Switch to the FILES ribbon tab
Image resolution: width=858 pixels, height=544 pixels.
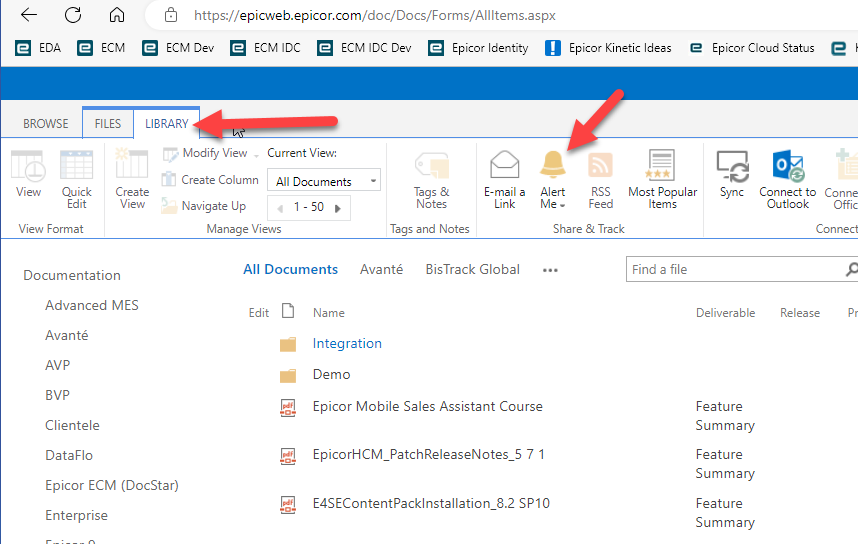click(x=107, y=124)
